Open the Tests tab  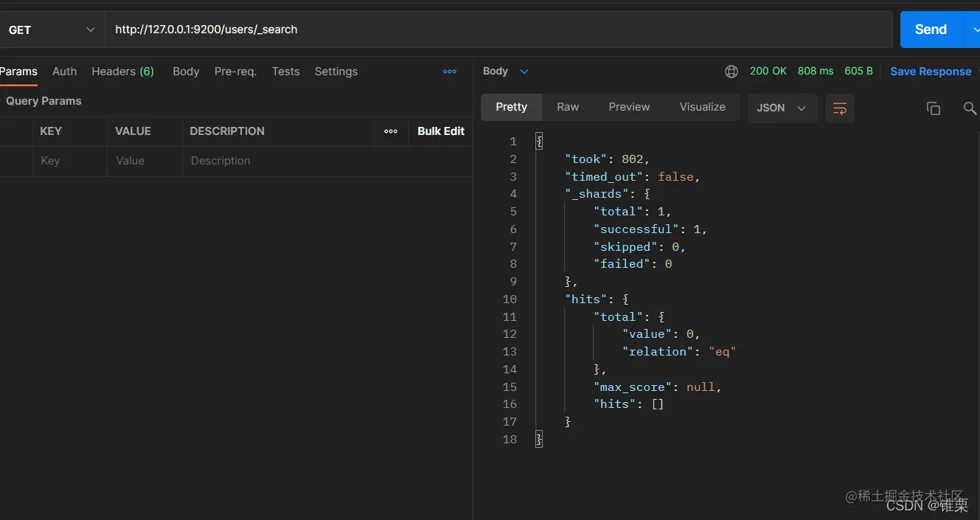(x=285, y=72)
